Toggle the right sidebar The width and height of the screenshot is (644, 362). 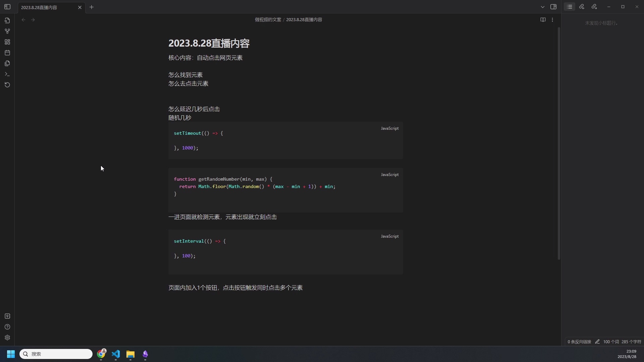pyautogui.click(x=553, y=7)
